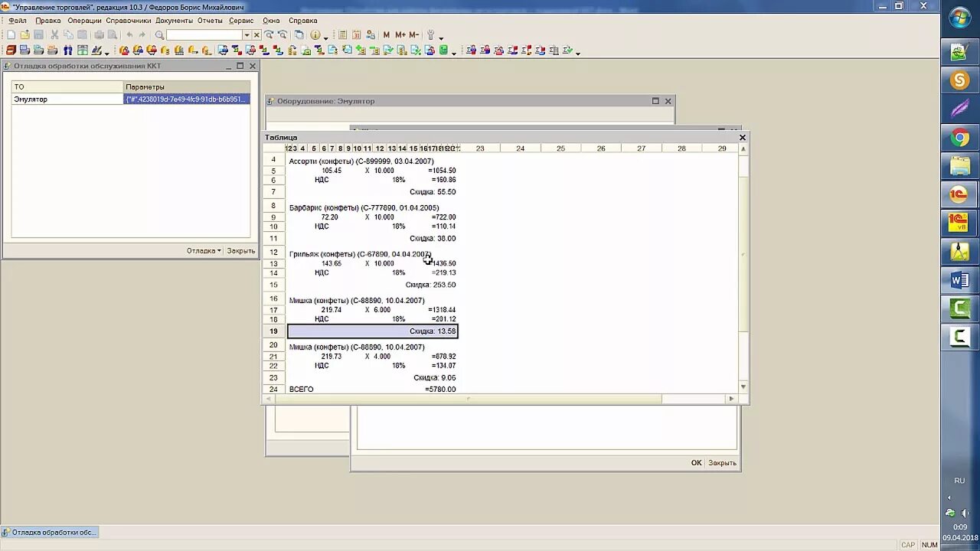Image resolution: width=980 pixels, height=551 pixels.
Task: Open the Справочники menu
Action: (x=129, y=21)
